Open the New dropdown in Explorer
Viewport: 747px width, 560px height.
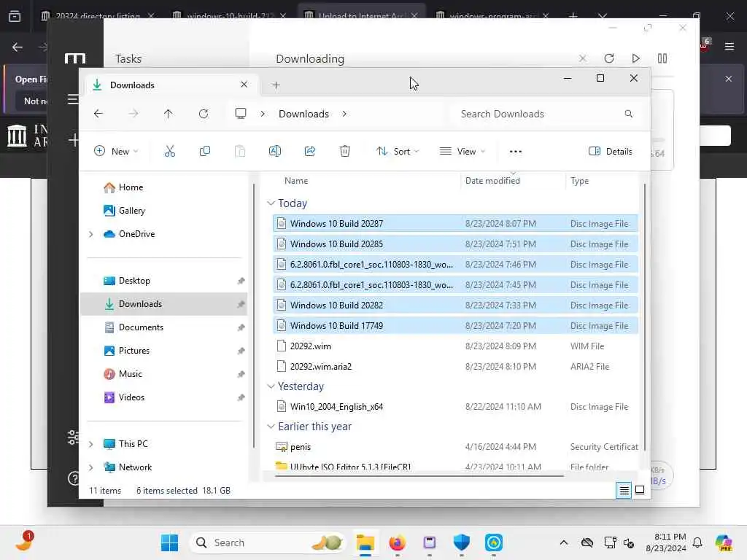pos(116,152)
